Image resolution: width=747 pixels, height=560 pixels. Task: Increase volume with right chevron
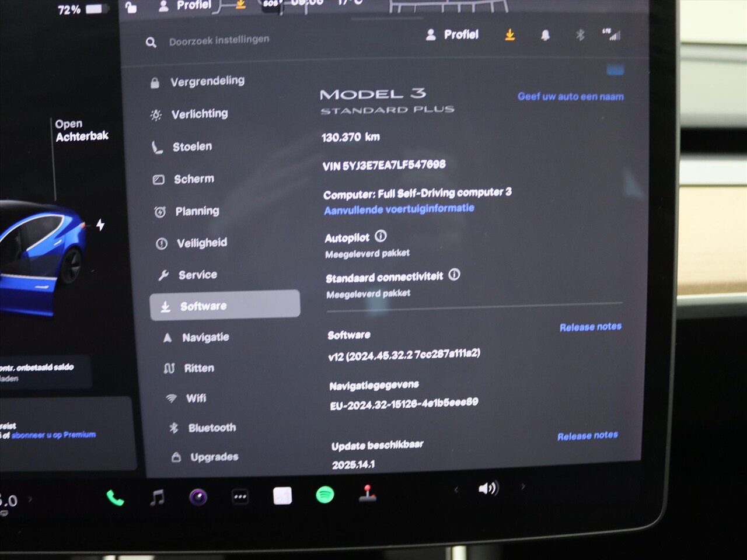523,486
